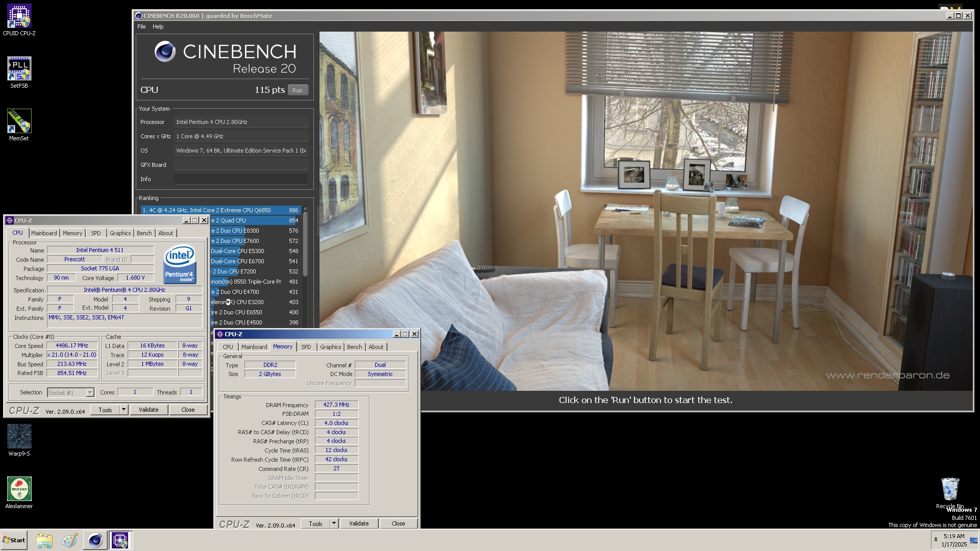Click the Info input field in Cinebench
The height and width of the screenshot is (551, 980).
click(241, 179)
